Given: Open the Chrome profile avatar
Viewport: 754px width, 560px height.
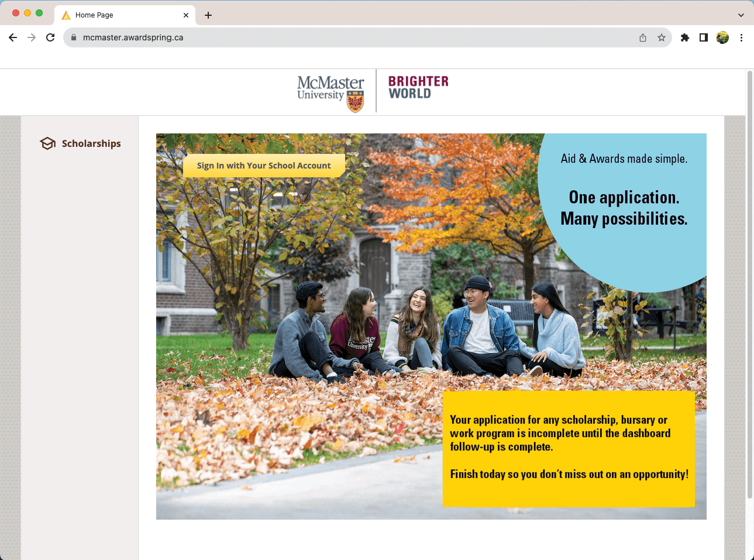Looking at the screenshot, I should click(x=722, y=37).
